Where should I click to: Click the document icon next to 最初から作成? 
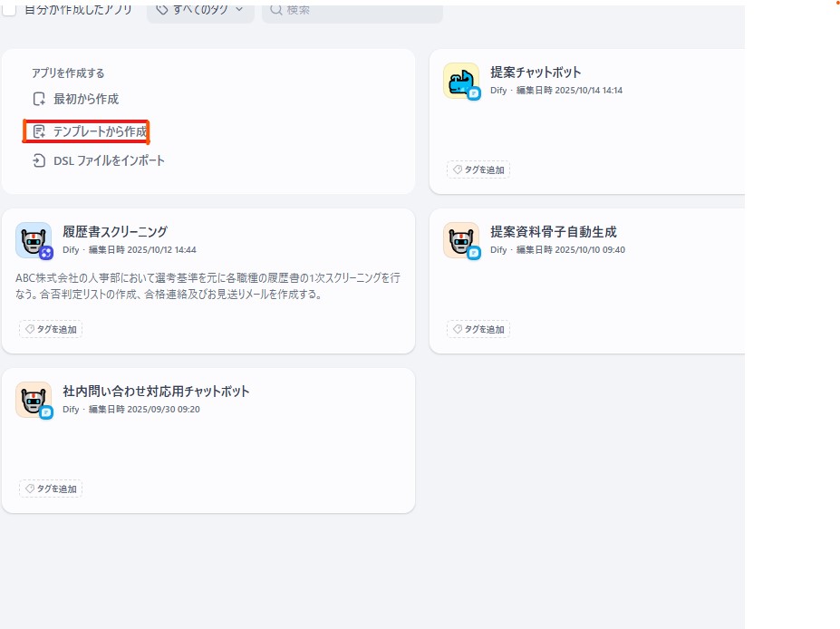click(39, 99)
